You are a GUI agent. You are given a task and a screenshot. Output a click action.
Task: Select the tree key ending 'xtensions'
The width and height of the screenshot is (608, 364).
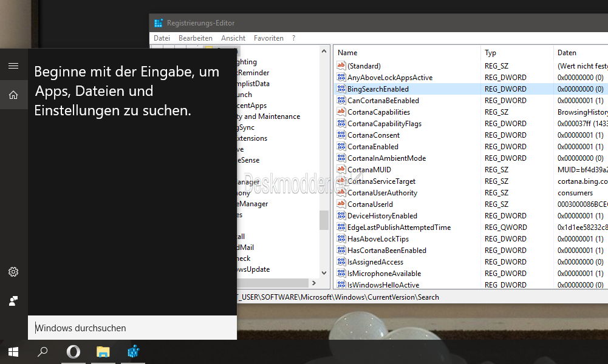pyautogui.click(x=252, y=138)
